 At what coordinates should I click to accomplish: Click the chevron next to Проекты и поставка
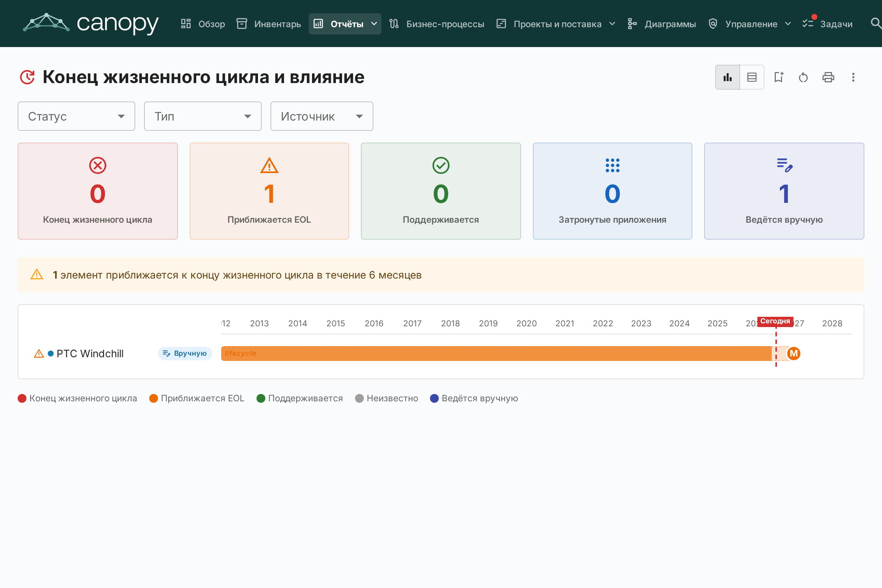tap(612, 24)
